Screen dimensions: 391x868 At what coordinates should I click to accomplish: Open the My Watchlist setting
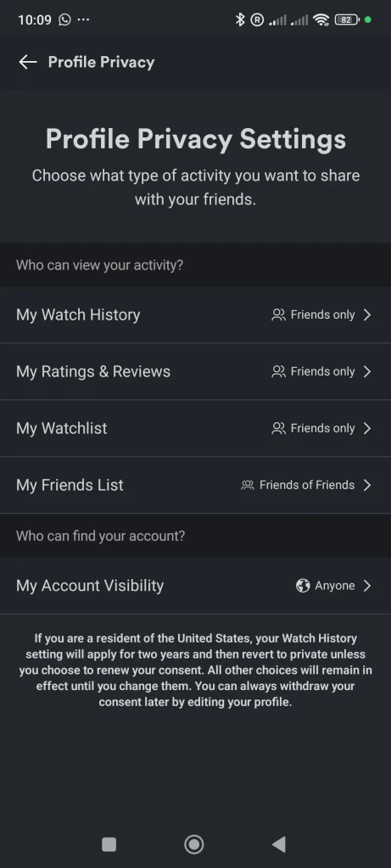click(195, 428)
